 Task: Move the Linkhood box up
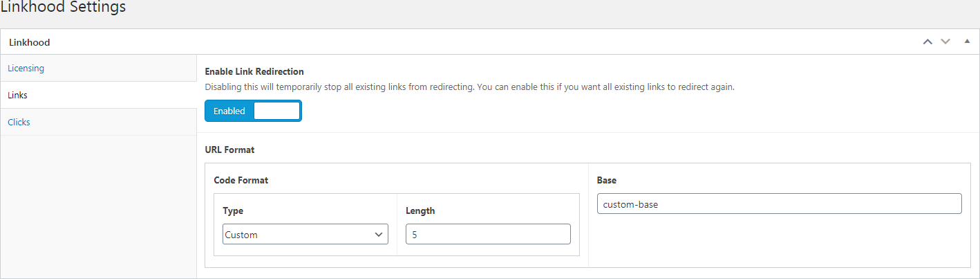pyautogui.click(x=927, y=42)
